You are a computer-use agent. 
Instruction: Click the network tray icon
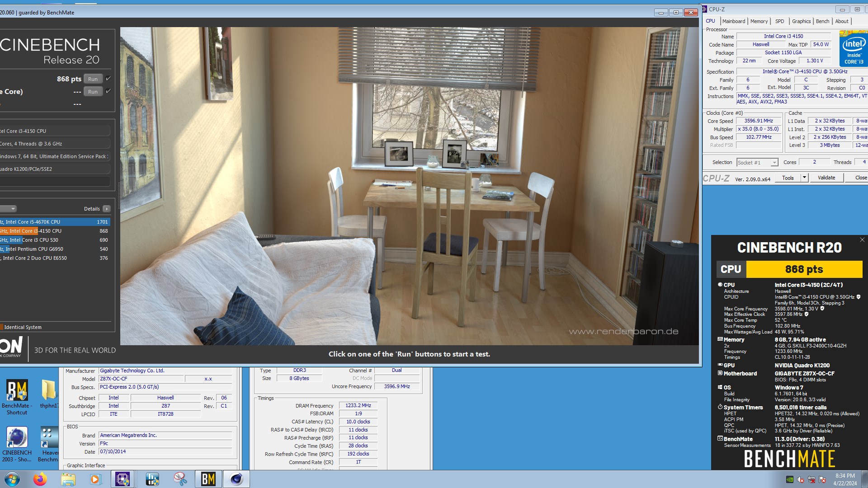pos(811,480)
